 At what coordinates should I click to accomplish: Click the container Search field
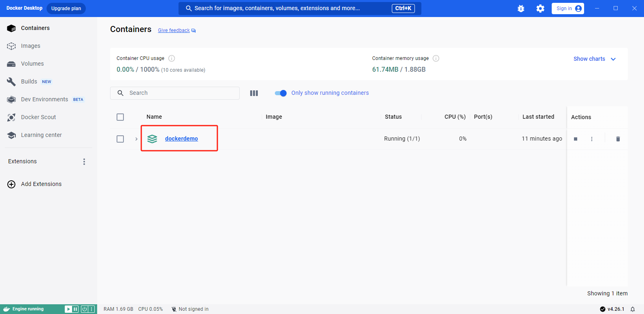click(175, 93)
